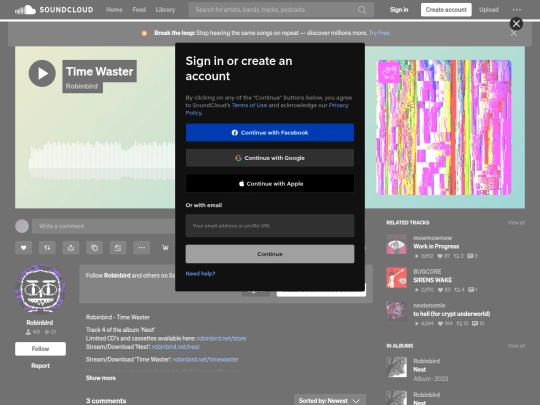Image resolution: width=540 pixels, height=405 pixels.
Task: Continue with Facebook
Action: tap(270, 133)
